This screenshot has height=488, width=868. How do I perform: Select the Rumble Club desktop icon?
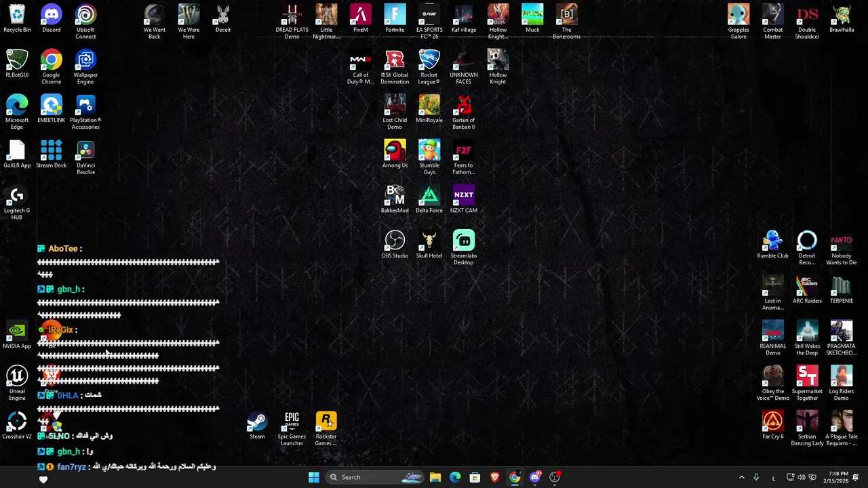point(773,244)
